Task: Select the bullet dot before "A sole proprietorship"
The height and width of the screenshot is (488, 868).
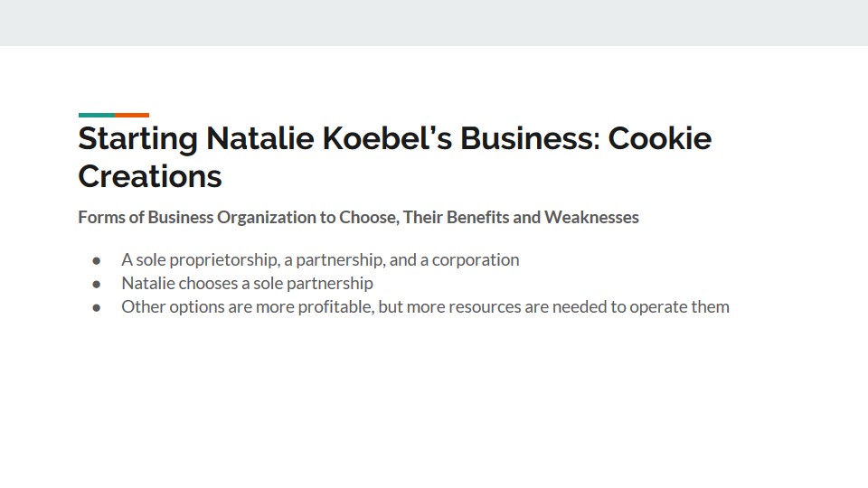Action: point(97,260)
